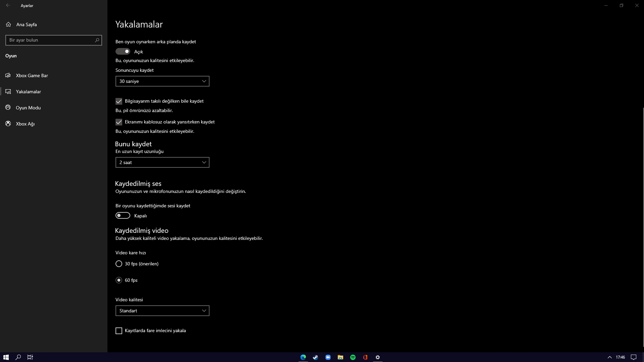Click the Xbox Game Bar sidebar icon
This screenshot has height=362, width=644.
pos(8,75)
